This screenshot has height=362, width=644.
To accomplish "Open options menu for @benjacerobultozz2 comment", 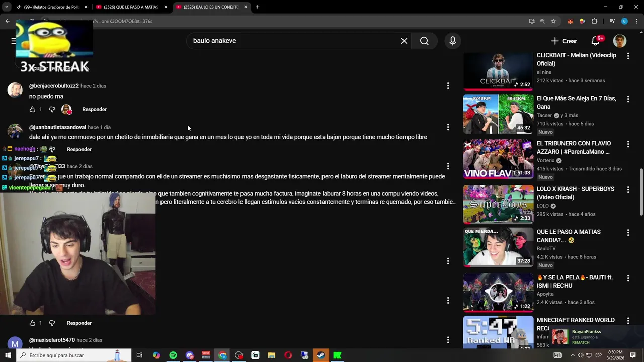I will pyautogui.click(x=448, y=86).
